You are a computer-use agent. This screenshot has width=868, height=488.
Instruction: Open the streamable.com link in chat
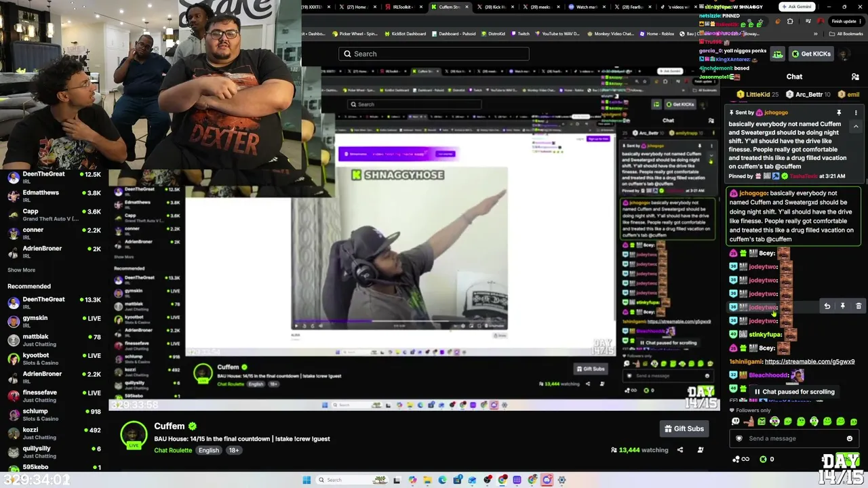[809, 362]
